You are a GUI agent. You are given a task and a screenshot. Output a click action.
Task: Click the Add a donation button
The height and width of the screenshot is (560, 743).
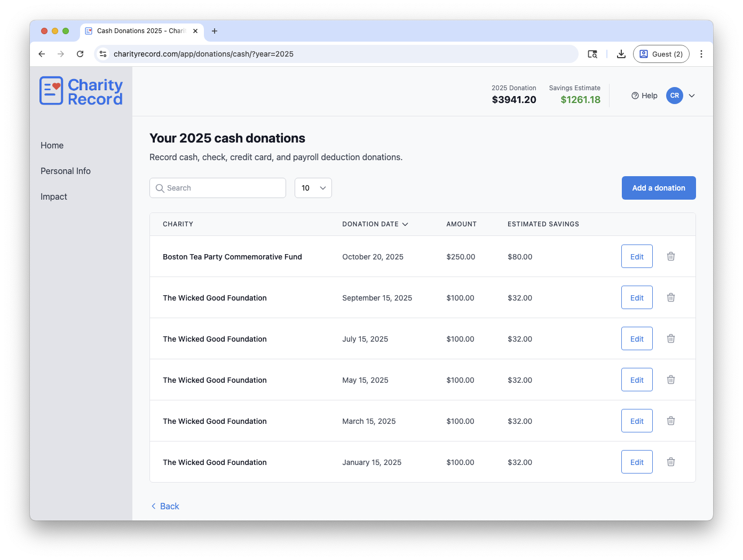[x=659, y=188]
